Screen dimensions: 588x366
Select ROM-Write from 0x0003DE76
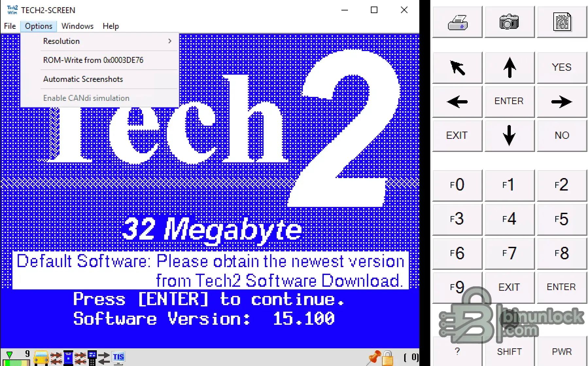click(99, 60)
